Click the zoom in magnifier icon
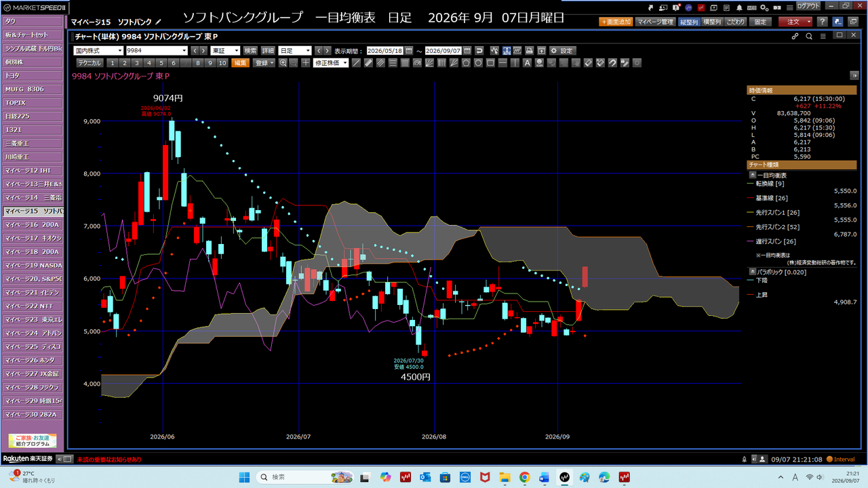 (283, 63)
